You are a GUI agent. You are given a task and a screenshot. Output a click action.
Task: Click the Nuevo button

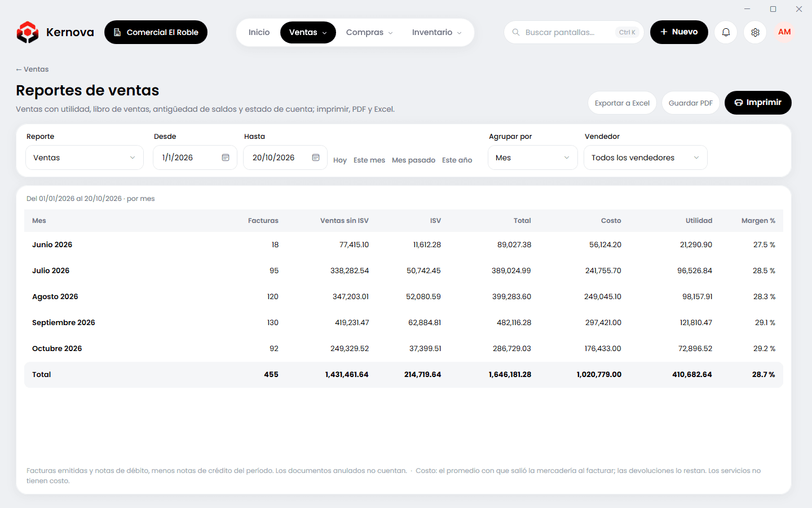click(679, 32)
